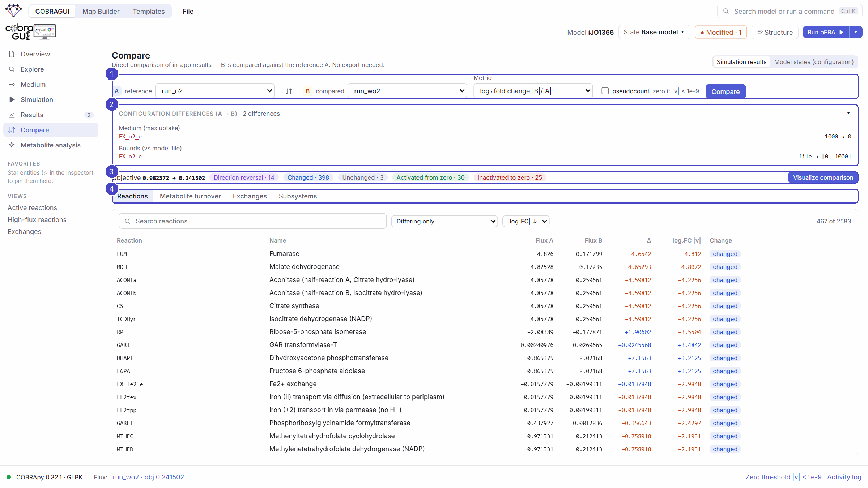Click the Overview page icon in sidebar
The width and height of the screenshot is (868, 488).
click(x=12, y=54)
